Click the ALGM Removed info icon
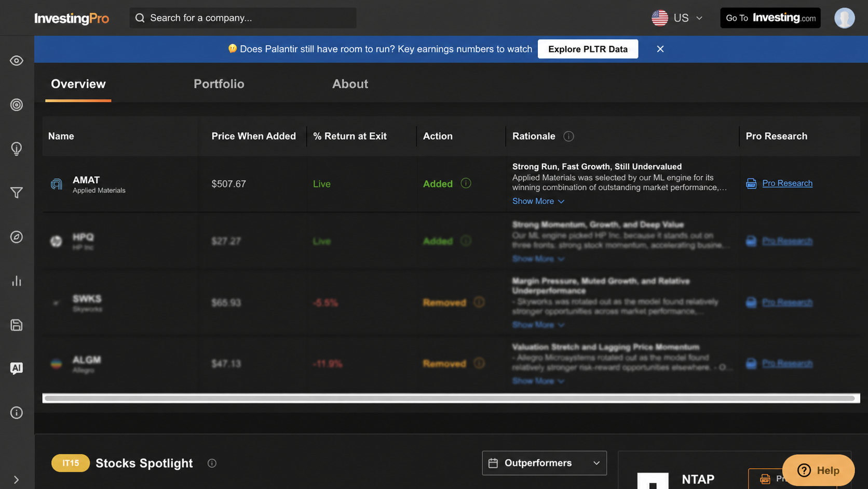Viewport: 868px width, 489px height. (479, 363)
